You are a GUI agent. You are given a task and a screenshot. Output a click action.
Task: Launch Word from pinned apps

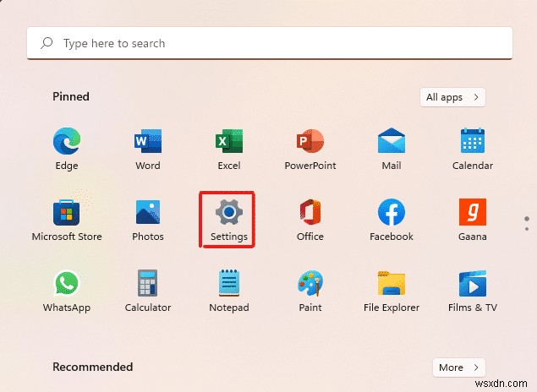pos(148,149)
